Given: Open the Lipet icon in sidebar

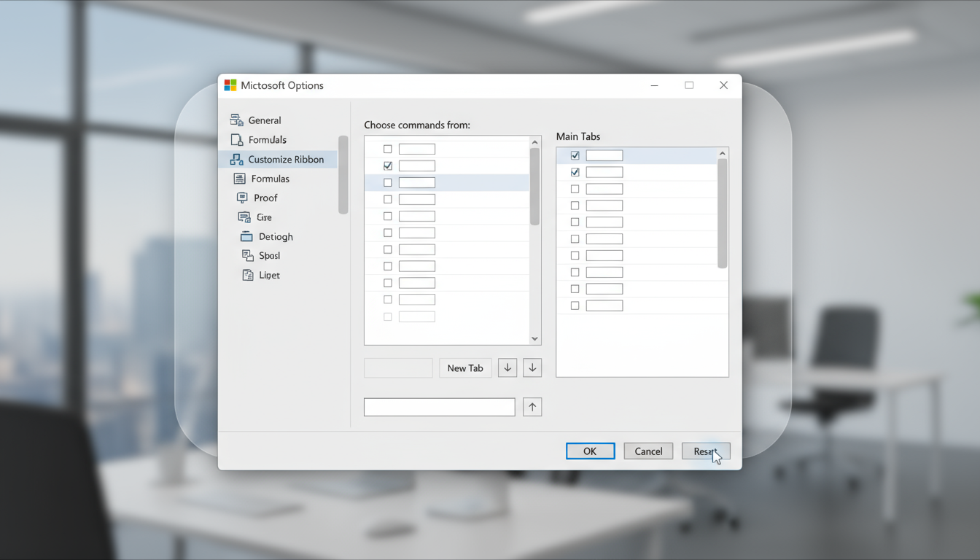Looking at the screenshot, I should pos(248,275).
